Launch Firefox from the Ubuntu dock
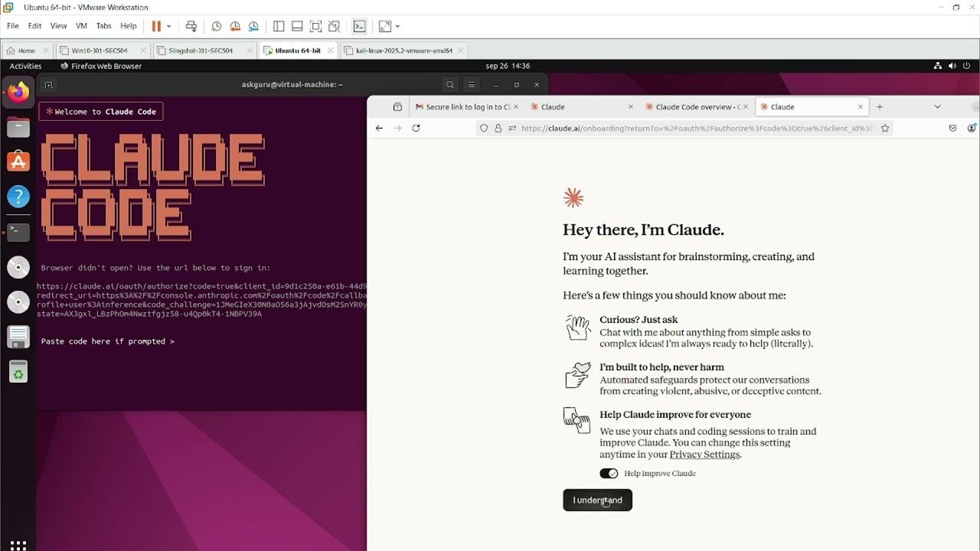This screenshot has width=980, height=551. 18,93
